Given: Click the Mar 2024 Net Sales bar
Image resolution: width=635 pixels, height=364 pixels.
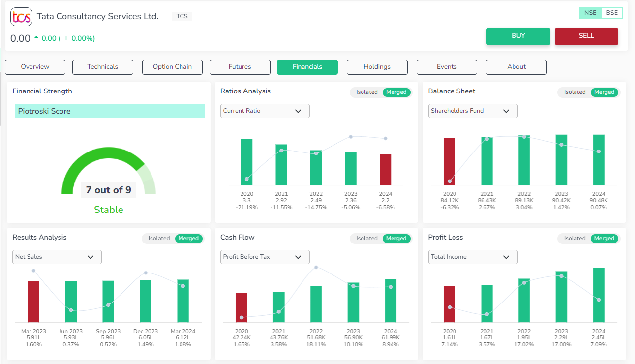Looking at the screenshot, I should [183, 301].
